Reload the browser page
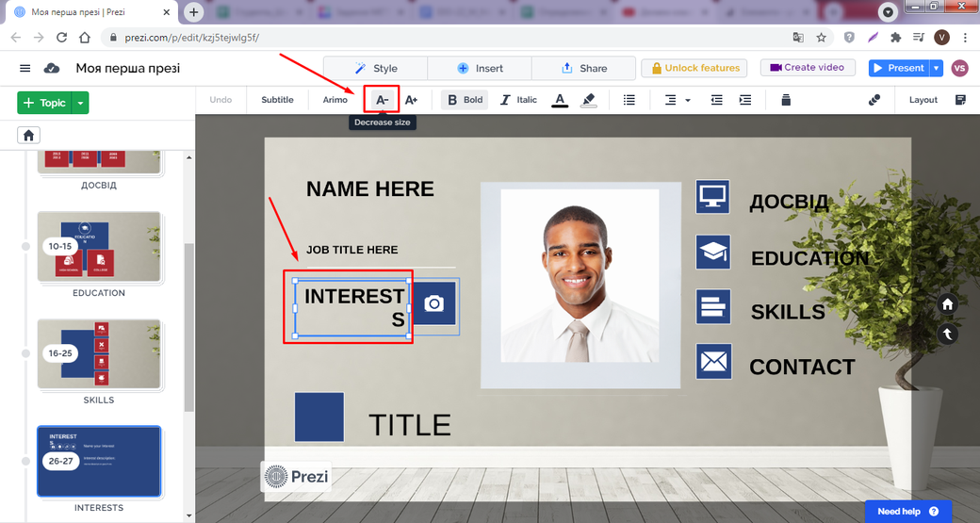The height and width of the screenshot is (523, 980). (61, 38)
